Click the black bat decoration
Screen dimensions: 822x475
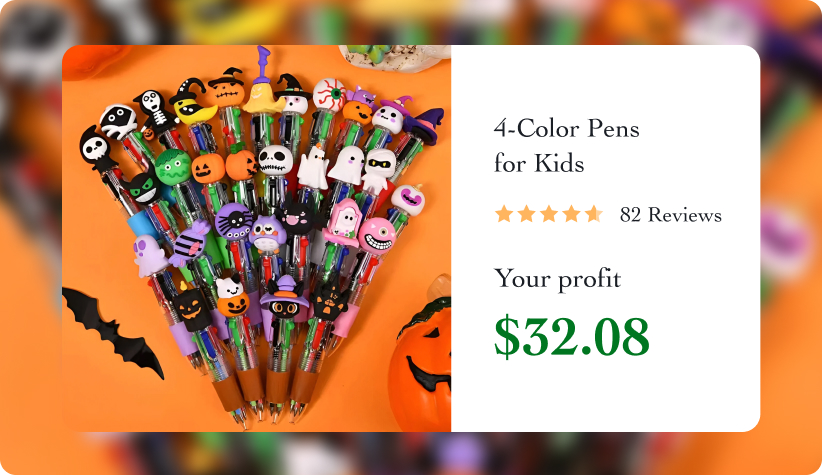[112, 331]
